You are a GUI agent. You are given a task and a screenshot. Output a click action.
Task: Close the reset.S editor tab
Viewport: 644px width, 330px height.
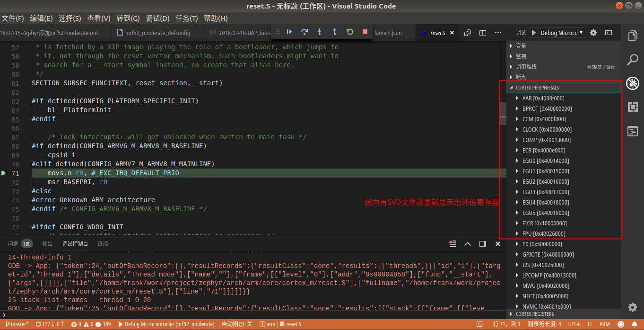point(452,33)
